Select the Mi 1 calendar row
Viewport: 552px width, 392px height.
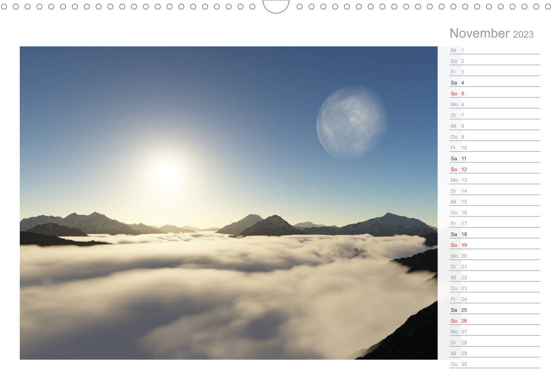coord(494,50)
